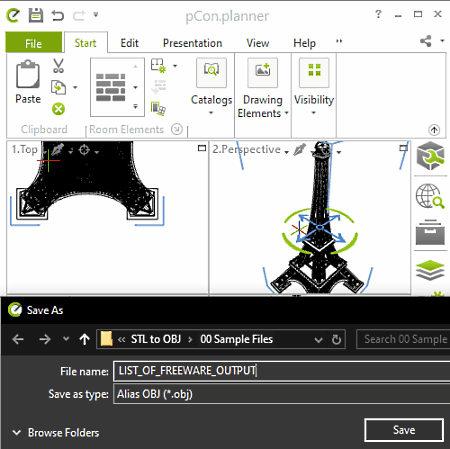Viewport: 450px width, 449px height.
Task: Open the Save as type combo box
Action: (x=282, y=394)
